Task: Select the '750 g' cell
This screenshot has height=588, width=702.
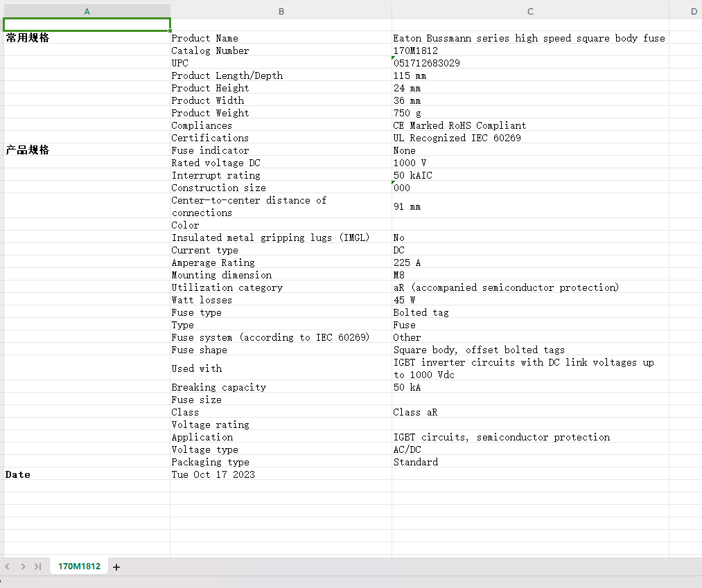Action: click(x=531, y=113)
